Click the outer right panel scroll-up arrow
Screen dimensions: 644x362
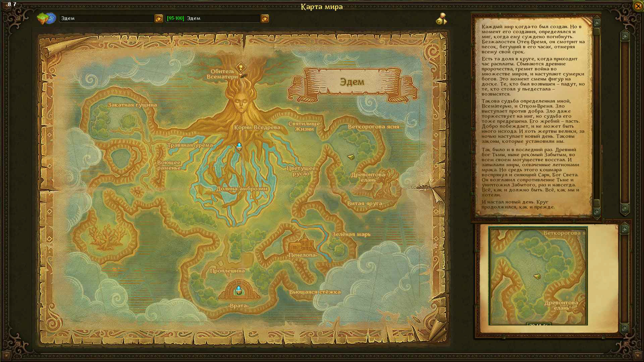[x=625, y=36]
